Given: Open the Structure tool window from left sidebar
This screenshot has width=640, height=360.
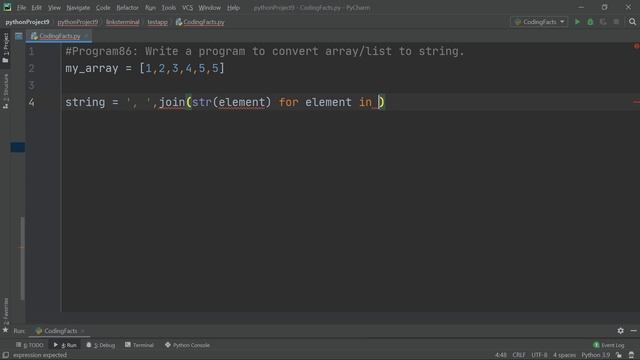Looking at the screenshot, I should point(5,91).
